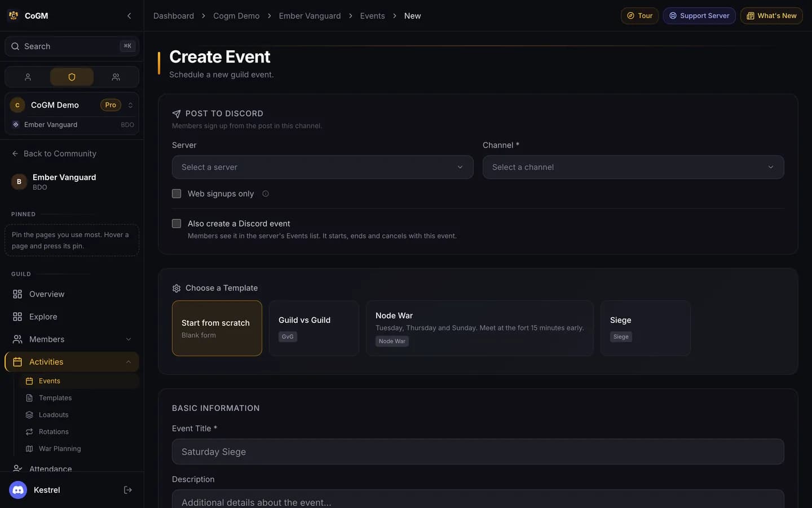Open the CoGM Demo community switcher
Viewport: 812px width, 508px height.
(72, 105)
